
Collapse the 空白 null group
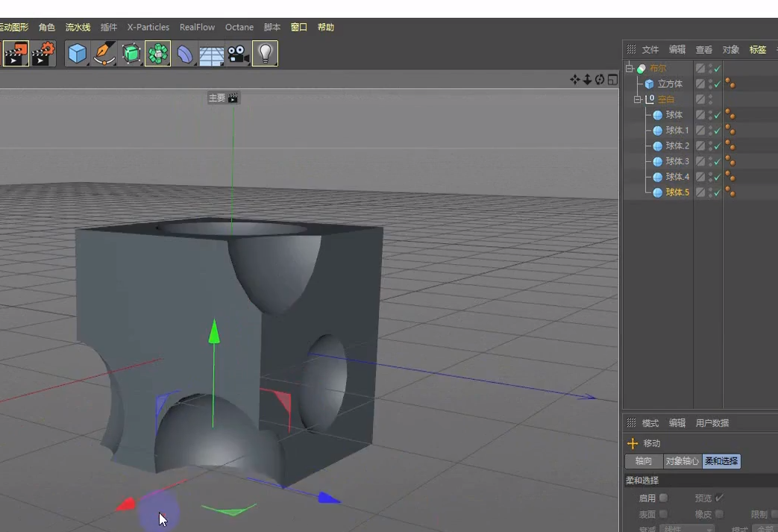637,99
